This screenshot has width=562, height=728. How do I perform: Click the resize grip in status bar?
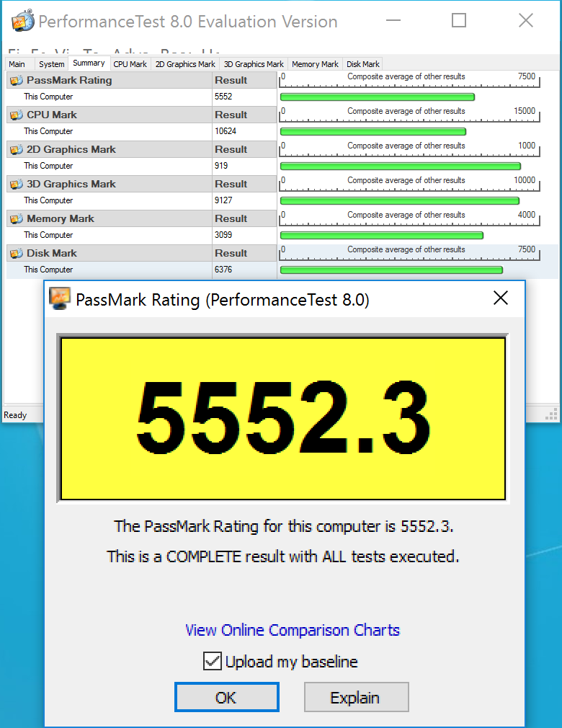click(551, 414)
